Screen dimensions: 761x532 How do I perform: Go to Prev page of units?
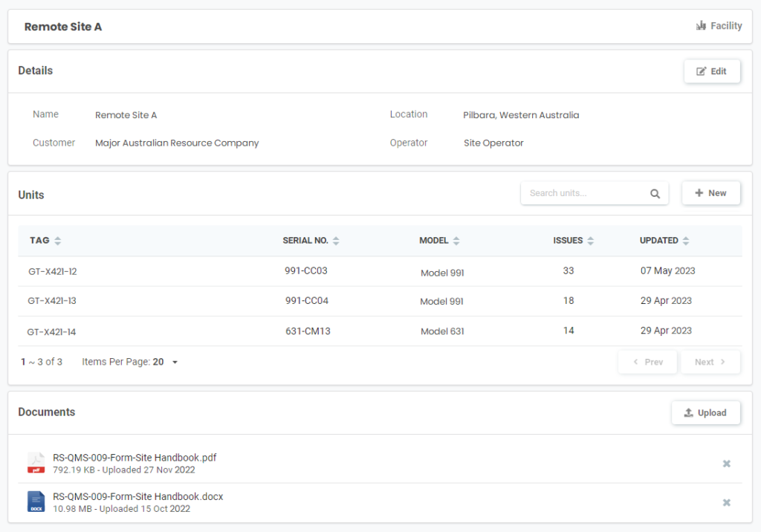click(x=647, y=362)
